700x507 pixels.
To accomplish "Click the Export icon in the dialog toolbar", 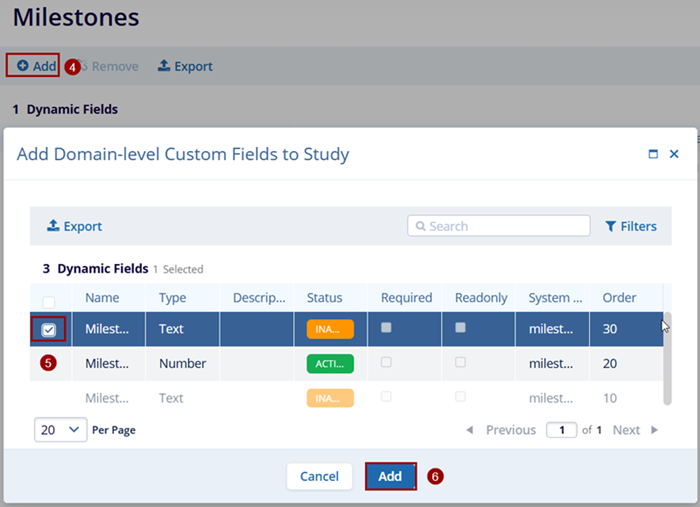I will pos(54,227).
